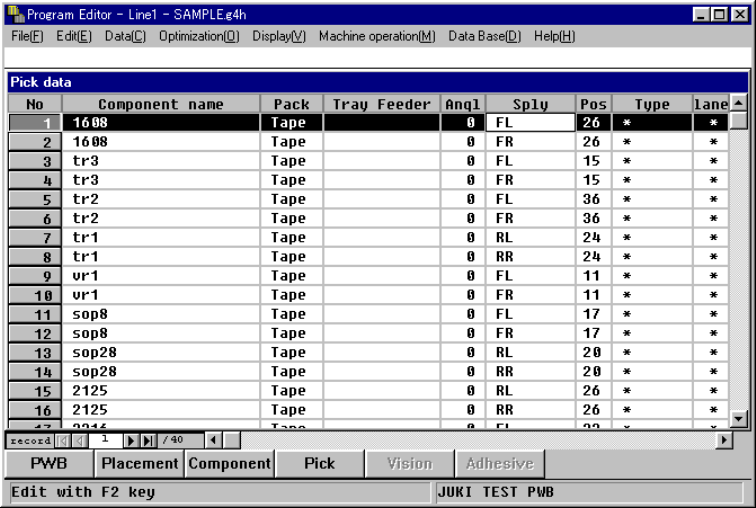Open the Optimization(O) menu
Viewport: 756px width, 508px height.
point(199,36)
